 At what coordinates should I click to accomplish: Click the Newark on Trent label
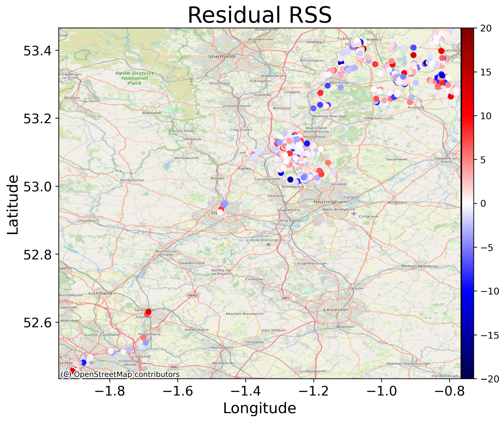click(x=446, y=160)
